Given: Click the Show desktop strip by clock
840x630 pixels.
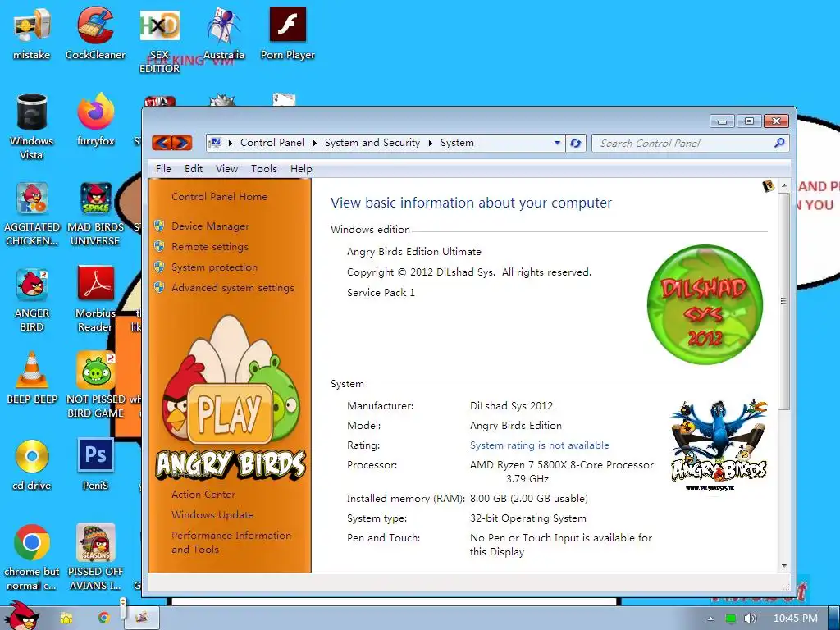Looking at the screenshot, I should (x=834, y=618).
